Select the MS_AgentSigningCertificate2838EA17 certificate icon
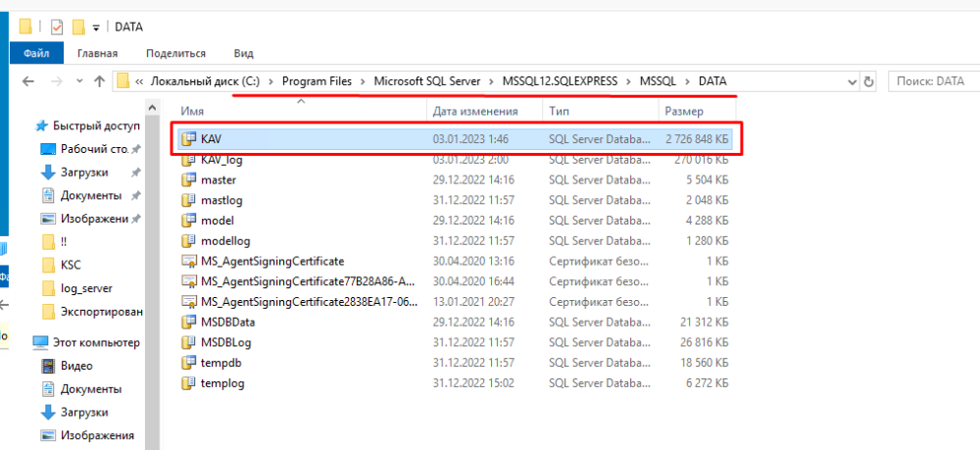This screenshot has width=980, height=450. click(x=189, y=302)
